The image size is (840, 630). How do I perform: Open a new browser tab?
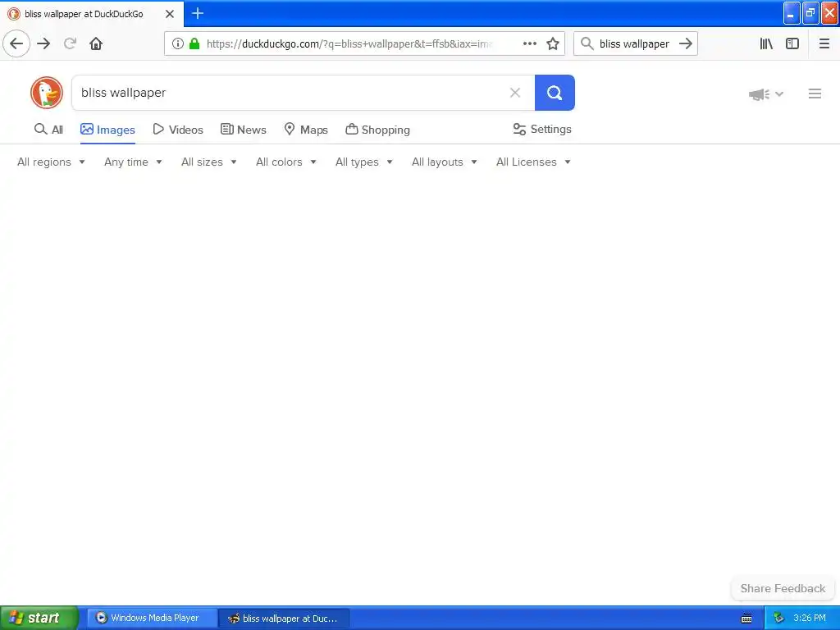pyautogui.click(x=197, y=13)
